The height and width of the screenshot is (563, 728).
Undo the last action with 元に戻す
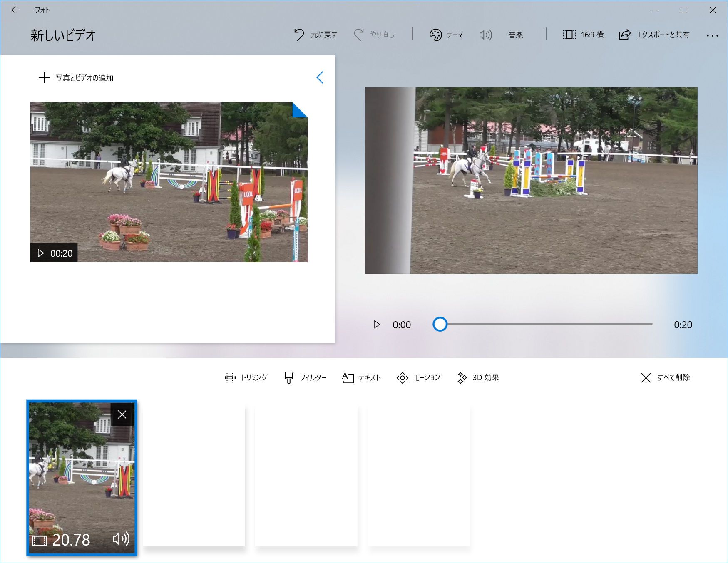pyautogui.click(x=315, y=35)
